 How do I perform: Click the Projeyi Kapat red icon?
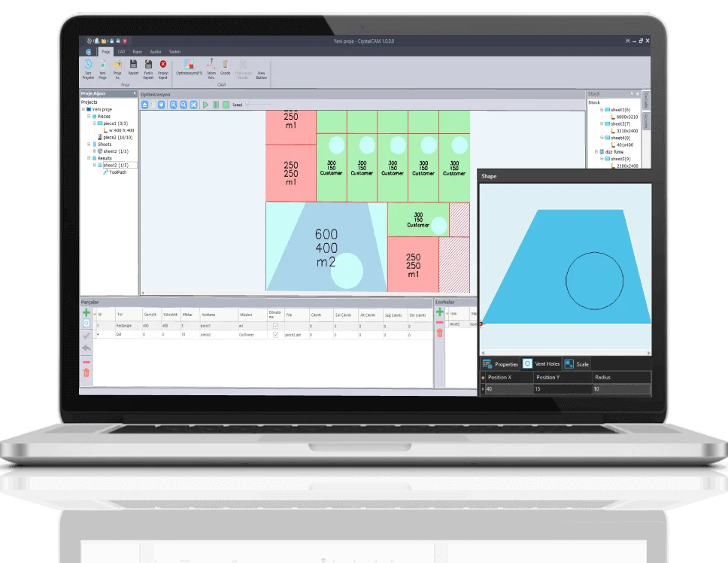coord(162,67)
